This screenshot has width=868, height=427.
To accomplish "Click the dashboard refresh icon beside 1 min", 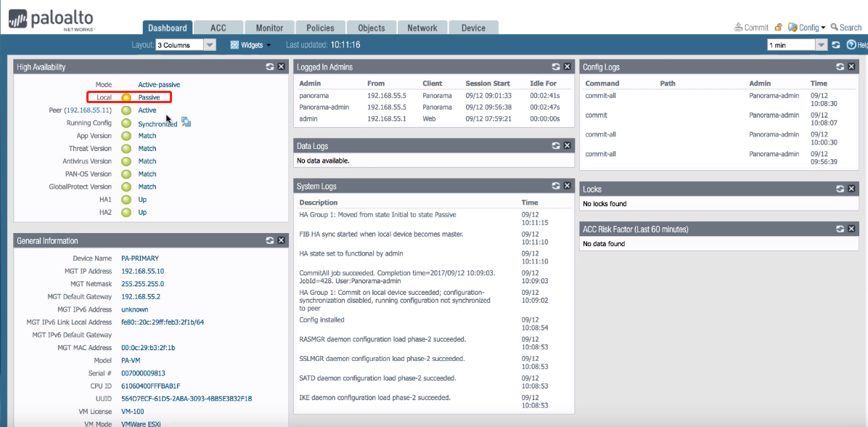I will (x=836, y=45).
